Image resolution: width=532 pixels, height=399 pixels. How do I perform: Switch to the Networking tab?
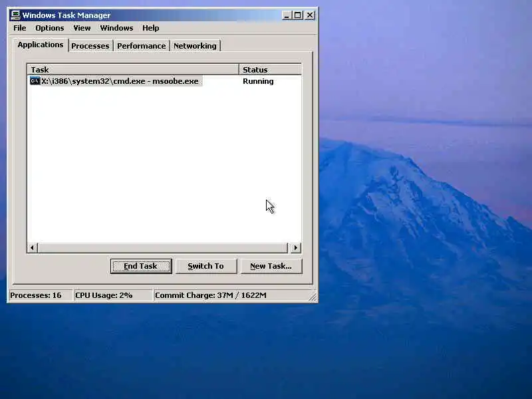click(x=195, y=46)
